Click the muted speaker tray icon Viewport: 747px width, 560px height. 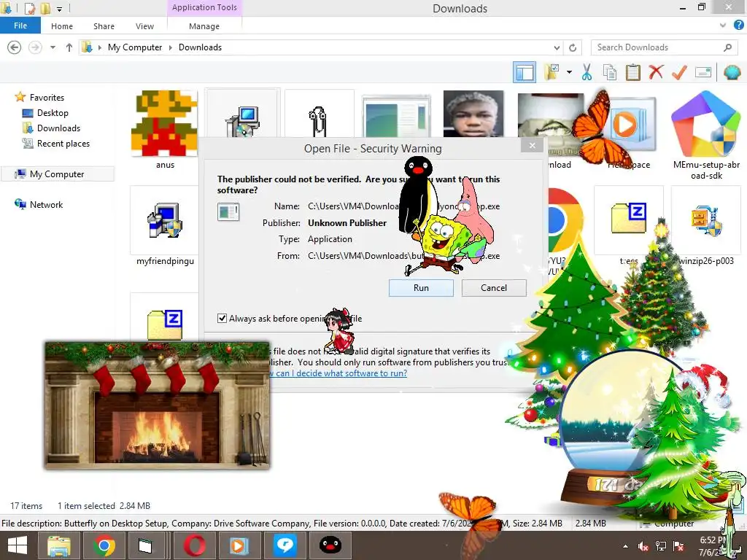643,546
